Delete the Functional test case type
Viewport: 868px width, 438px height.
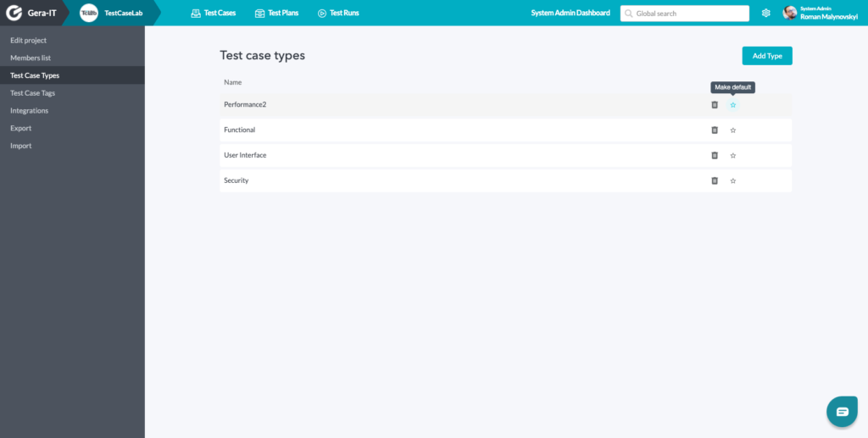click(x=714, y=130)
